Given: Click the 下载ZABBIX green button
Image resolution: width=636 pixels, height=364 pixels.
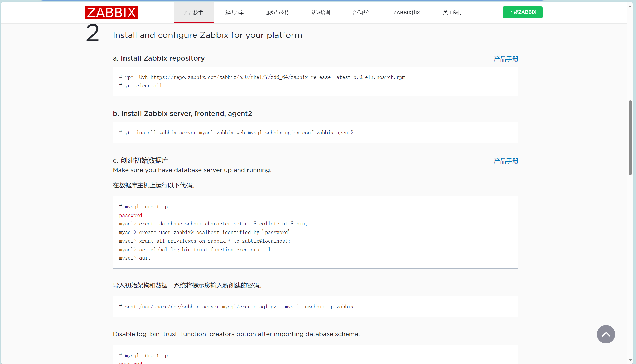Looking at the screenshot, I should [x=522, y=12].
